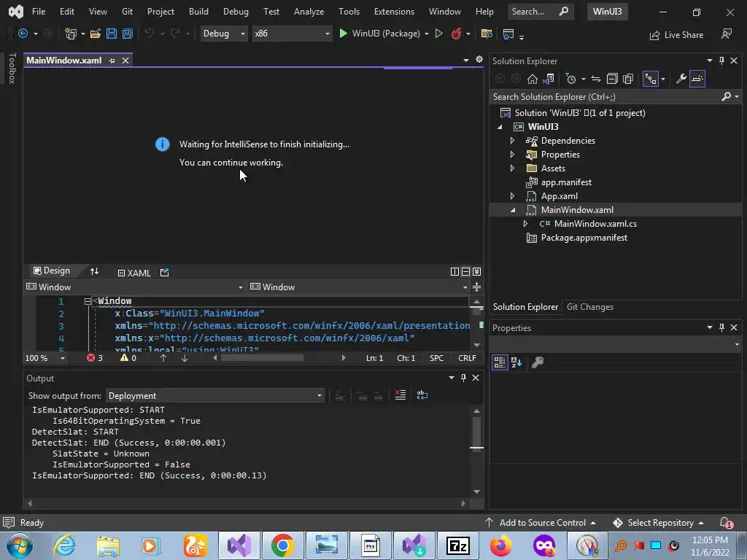This screenshot has height=560, width=747.
Task: Click Pending Changes Filter clock icon
Action: (570, 79)
